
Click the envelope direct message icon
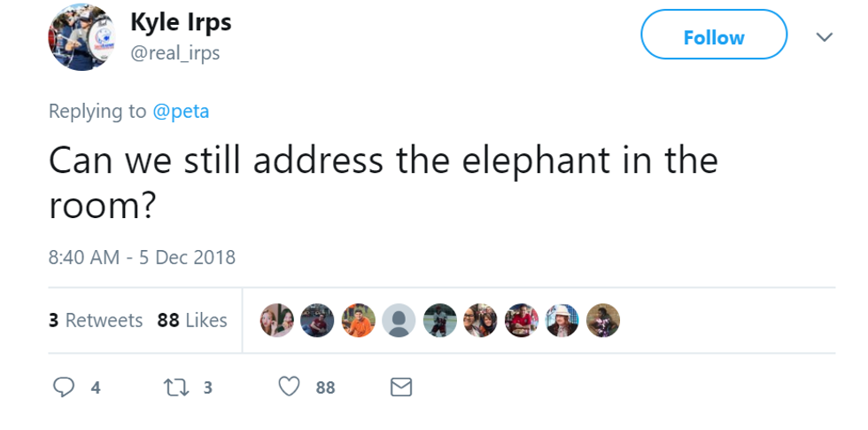point(401,387)
